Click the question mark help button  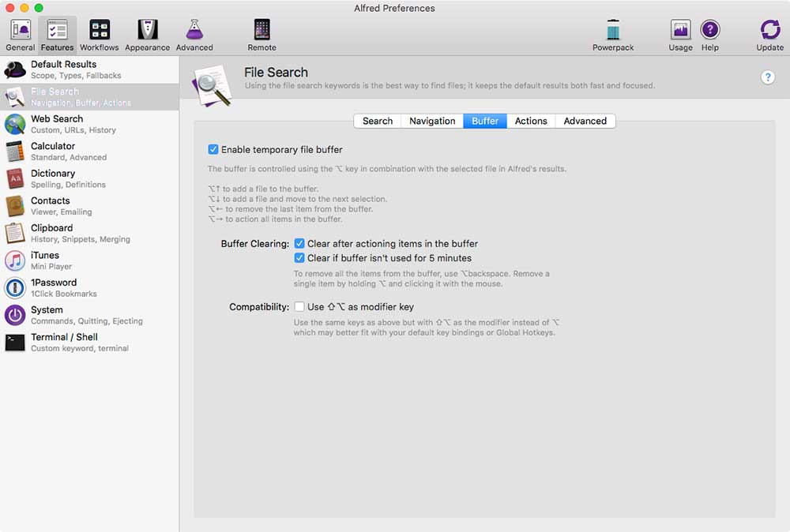(x=768, y=77)
